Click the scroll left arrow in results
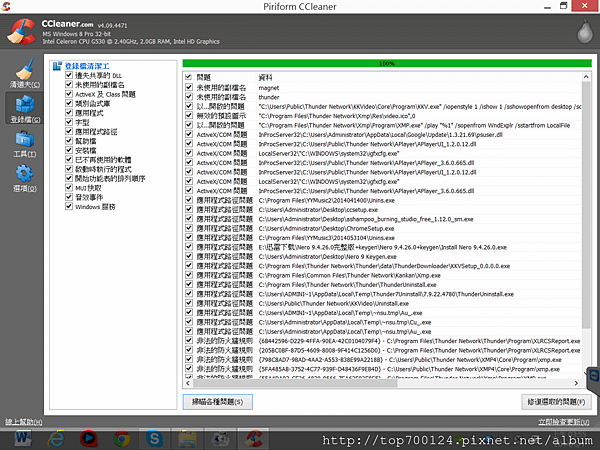This screenshot has height=450, width=600. pos(188,383)
